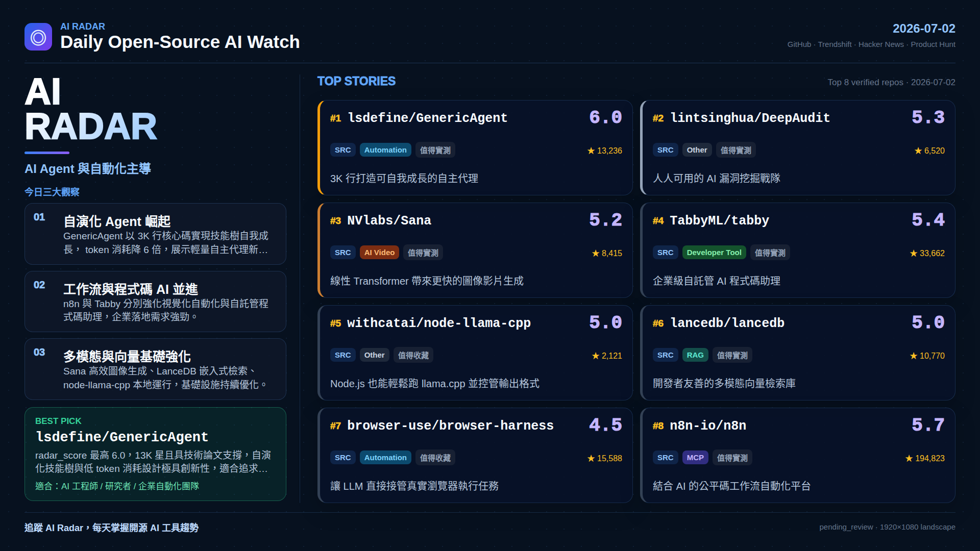Click the SRC badge on TabbyML/tabby card
980x551 pixels.
click(665, 253)
